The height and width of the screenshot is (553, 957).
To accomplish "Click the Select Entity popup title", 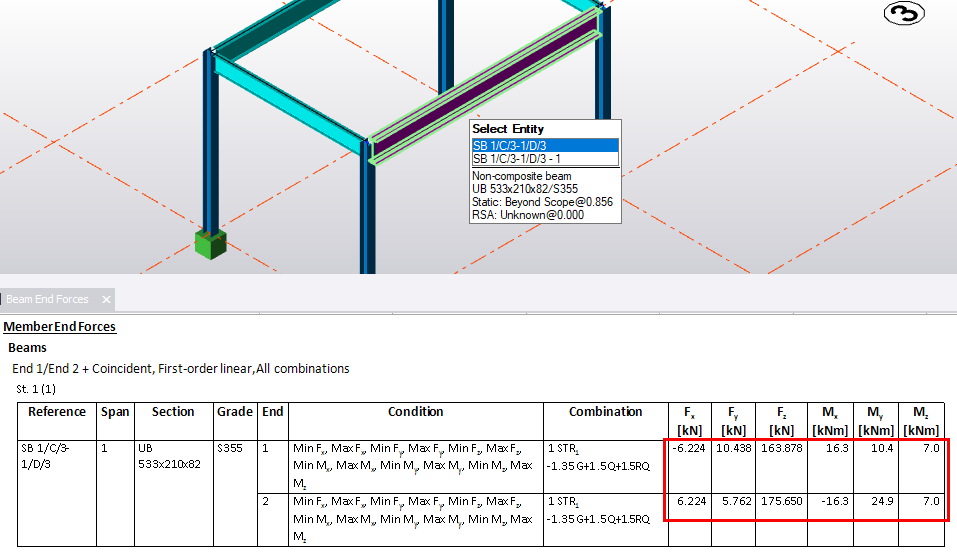I will 508,129.
